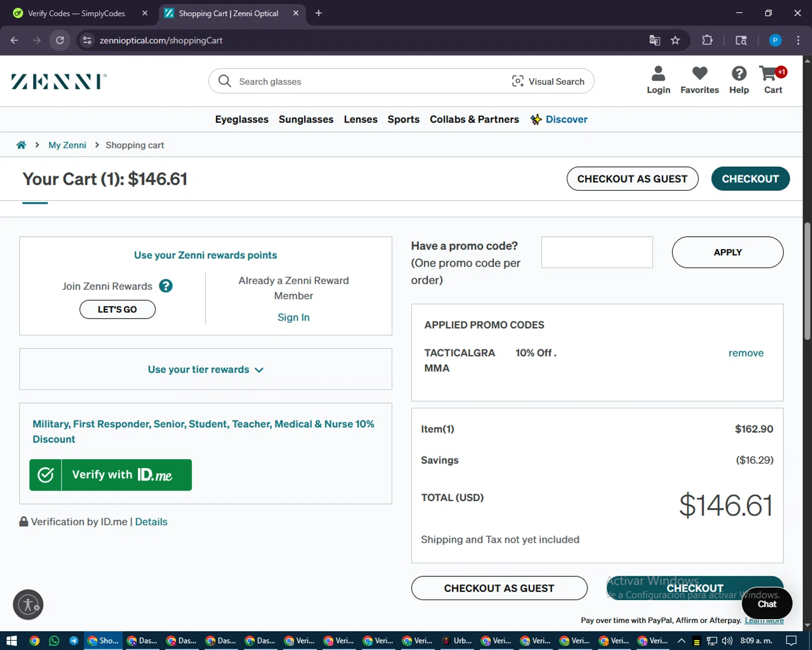The height and width of the screenshot is (650, 812).
Task: Click the volume icon in system tray
Action: [727, 641]
